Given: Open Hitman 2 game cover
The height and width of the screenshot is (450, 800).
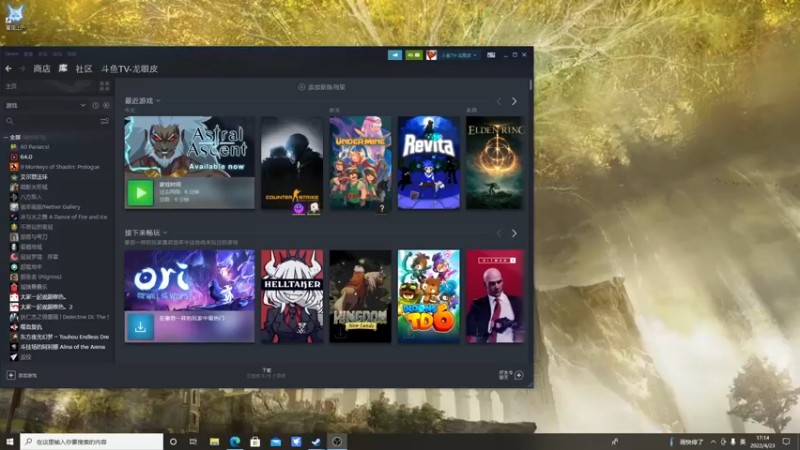Looking at the screenshot, I should point(495,296).
